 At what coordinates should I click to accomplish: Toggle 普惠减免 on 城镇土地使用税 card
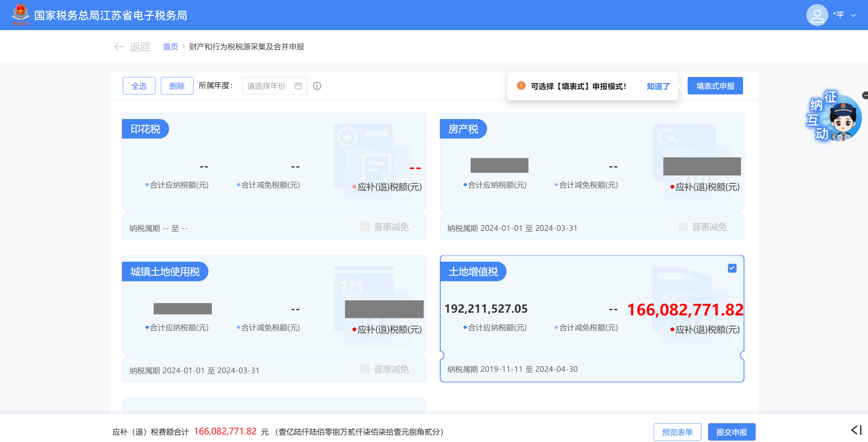coord(365,369)
